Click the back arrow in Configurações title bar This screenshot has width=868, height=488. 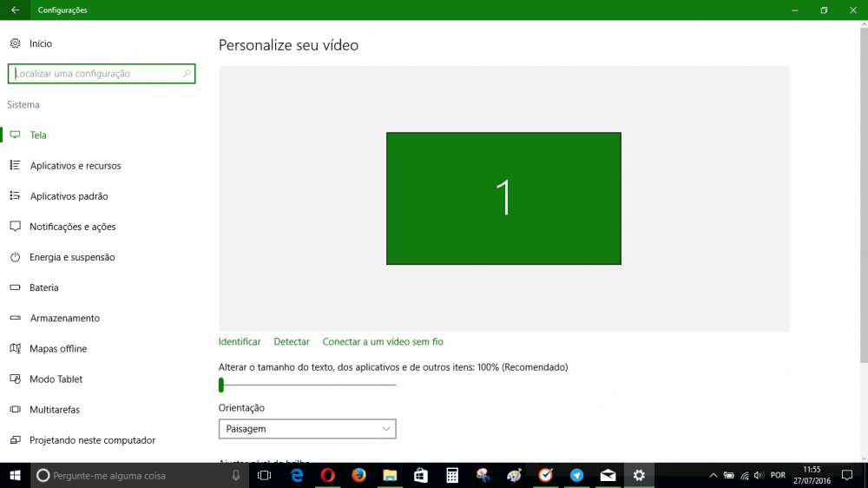coord(15,10)
